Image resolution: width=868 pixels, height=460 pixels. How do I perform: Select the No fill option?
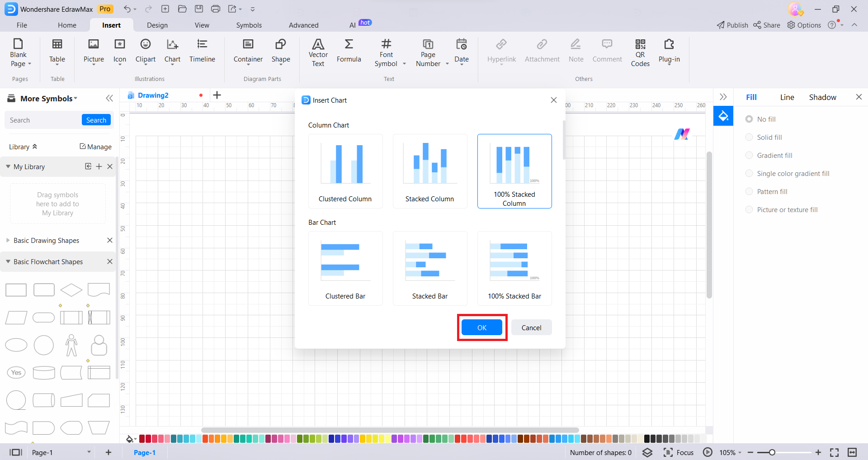point(761,119)
